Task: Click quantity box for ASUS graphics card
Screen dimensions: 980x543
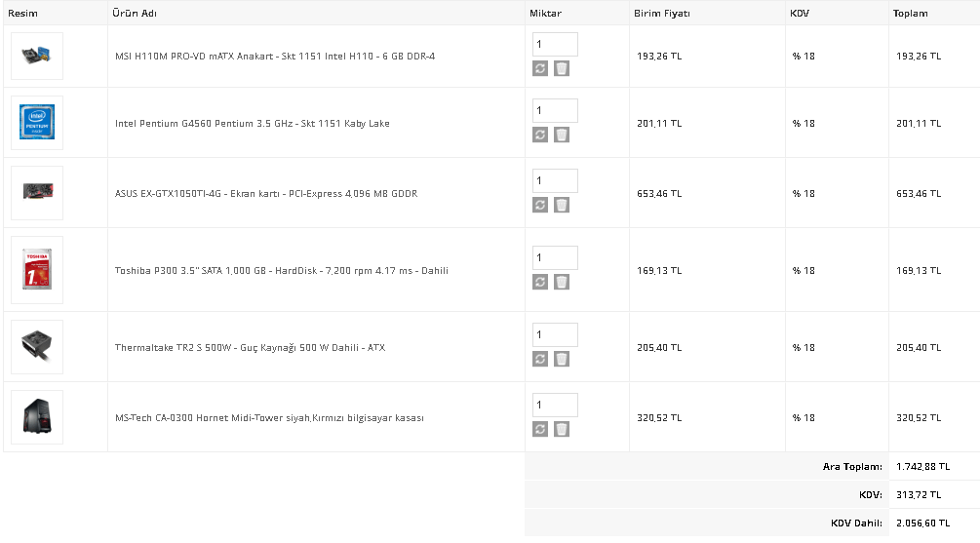Action: (x=555, y=181)
